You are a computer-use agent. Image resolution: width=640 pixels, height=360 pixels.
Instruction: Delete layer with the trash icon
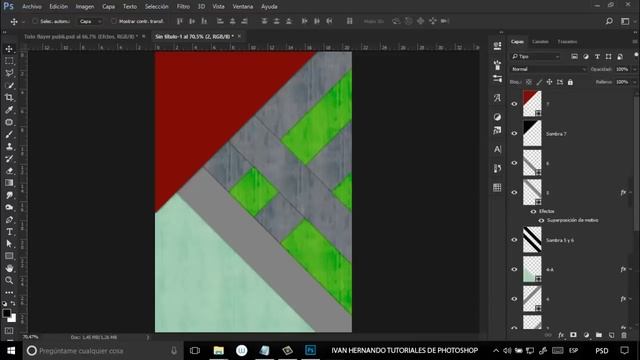[624, 335]
